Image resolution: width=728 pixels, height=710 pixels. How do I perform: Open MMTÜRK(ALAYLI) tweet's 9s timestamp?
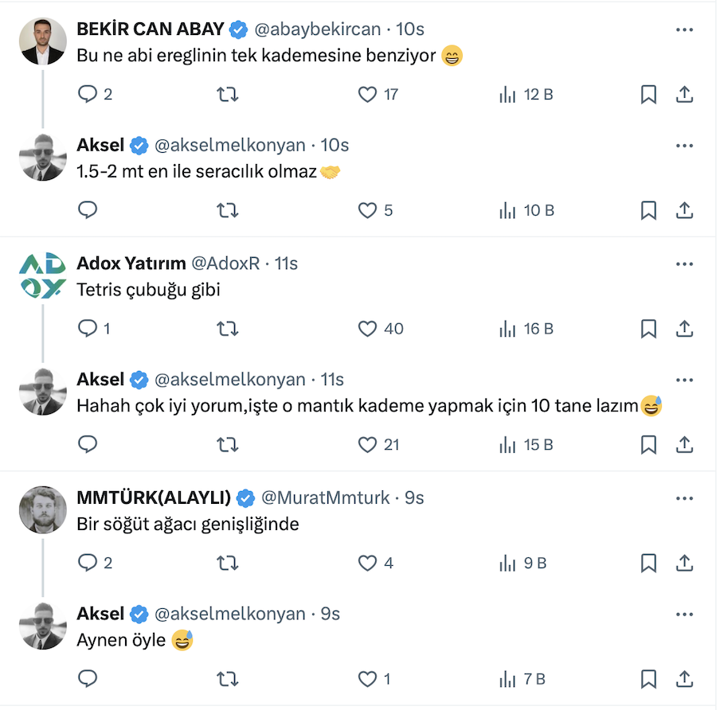click(x=414, y=498)
